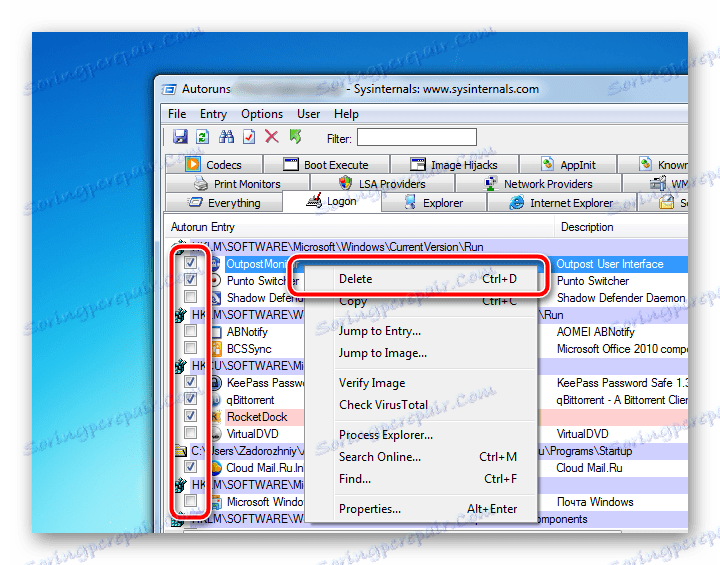720x565 pixels.
Task: Switch to the AppInit tab
Action: tap(568, 164)
